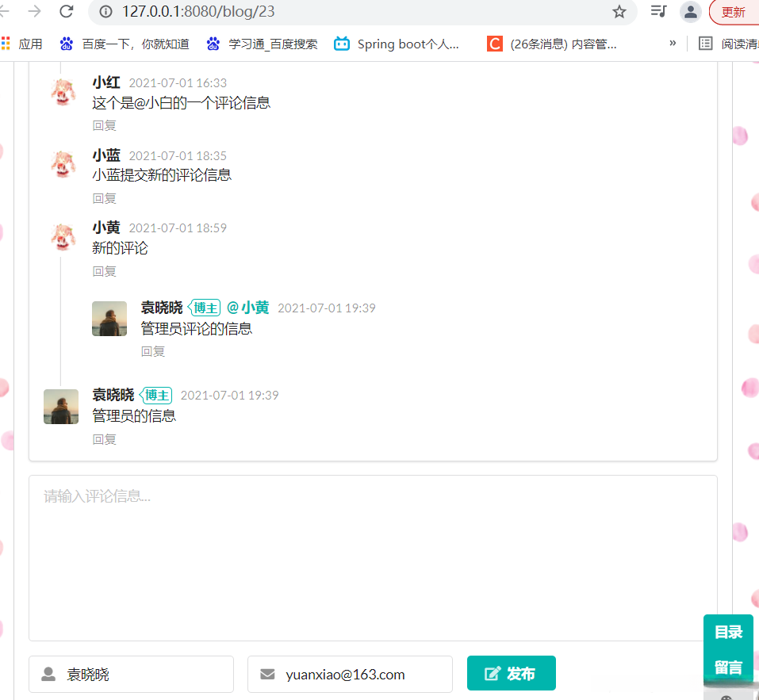Click the @小黄 mention link

pos(247,308)
